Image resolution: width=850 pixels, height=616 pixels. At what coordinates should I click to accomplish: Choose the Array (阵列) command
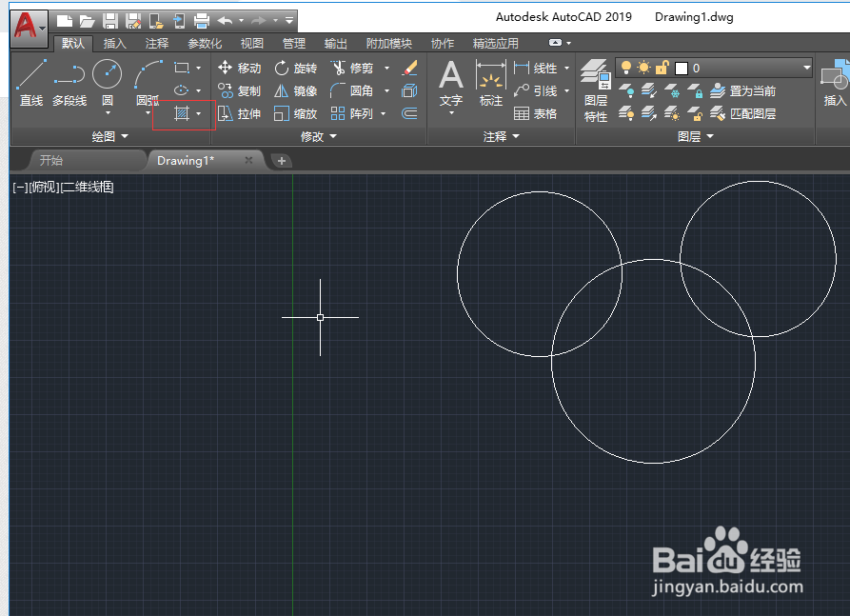[x=352, y=113]
